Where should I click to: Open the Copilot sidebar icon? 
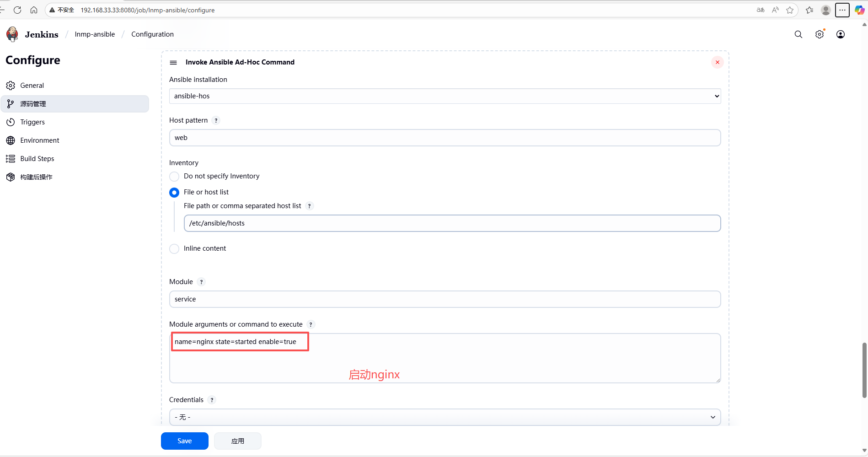click(859, 10)
